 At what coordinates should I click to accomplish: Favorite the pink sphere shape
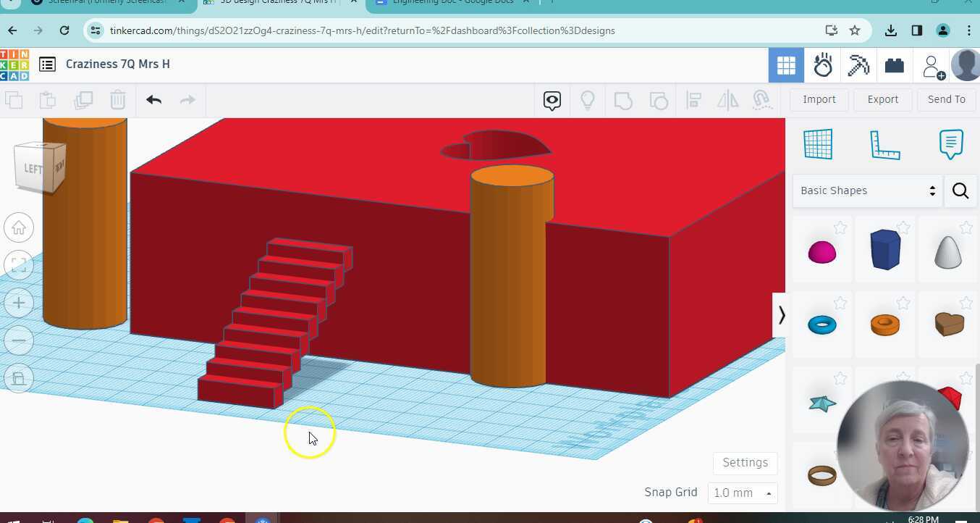click(x=840, y=227)
